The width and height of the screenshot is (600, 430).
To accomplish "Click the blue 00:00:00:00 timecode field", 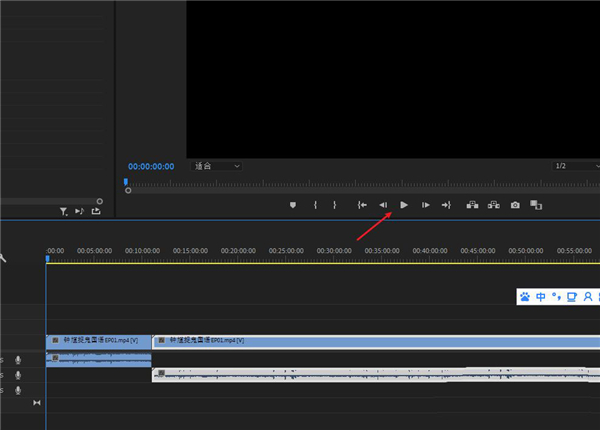I will (x=151, y=166).
